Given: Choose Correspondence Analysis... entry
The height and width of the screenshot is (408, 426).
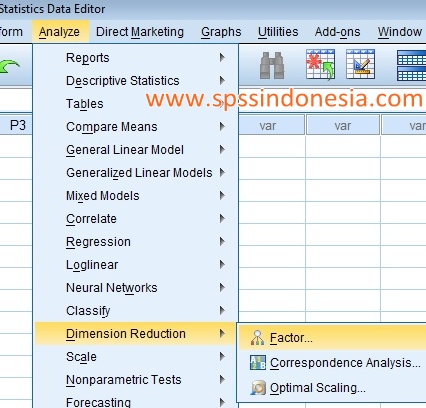Looking at the screenshot, I should pos(332,363).
